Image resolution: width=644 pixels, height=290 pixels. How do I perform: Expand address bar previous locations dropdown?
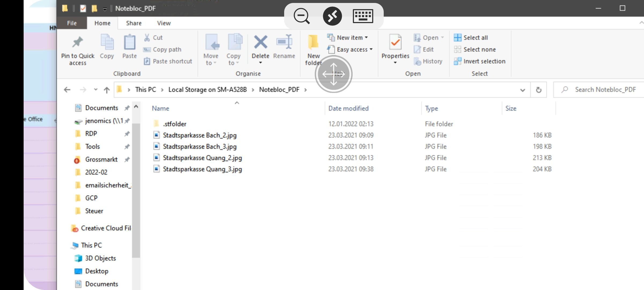522,90
